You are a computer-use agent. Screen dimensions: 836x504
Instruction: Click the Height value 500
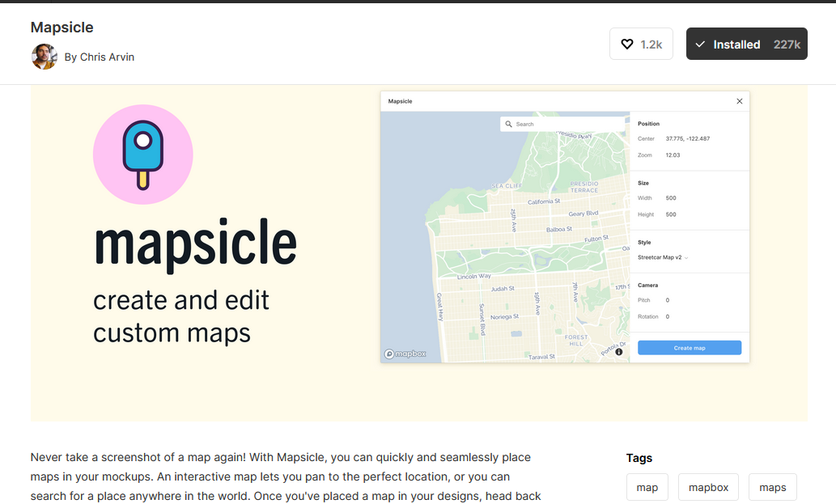(671, 214)
